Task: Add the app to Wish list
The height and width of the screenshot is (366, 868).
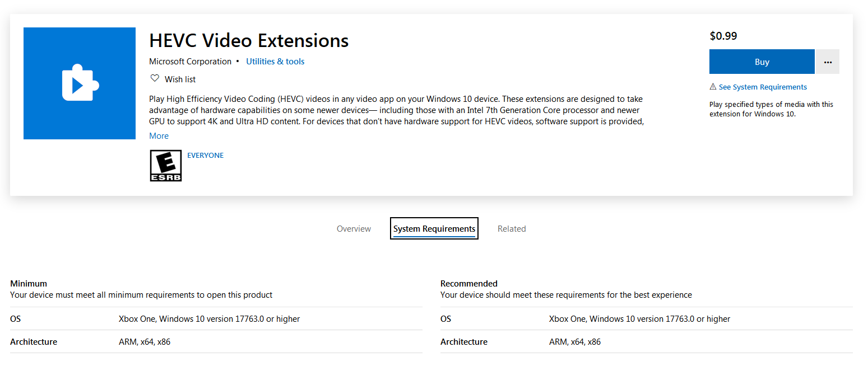Action: pyautogui.click(x=180, y=79)
